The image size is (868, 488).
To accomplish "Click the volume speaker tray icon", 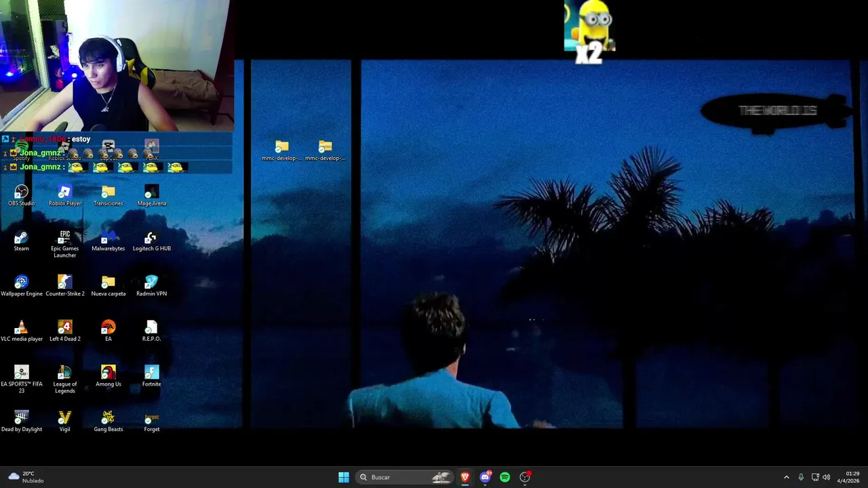I will click(826, 477).
